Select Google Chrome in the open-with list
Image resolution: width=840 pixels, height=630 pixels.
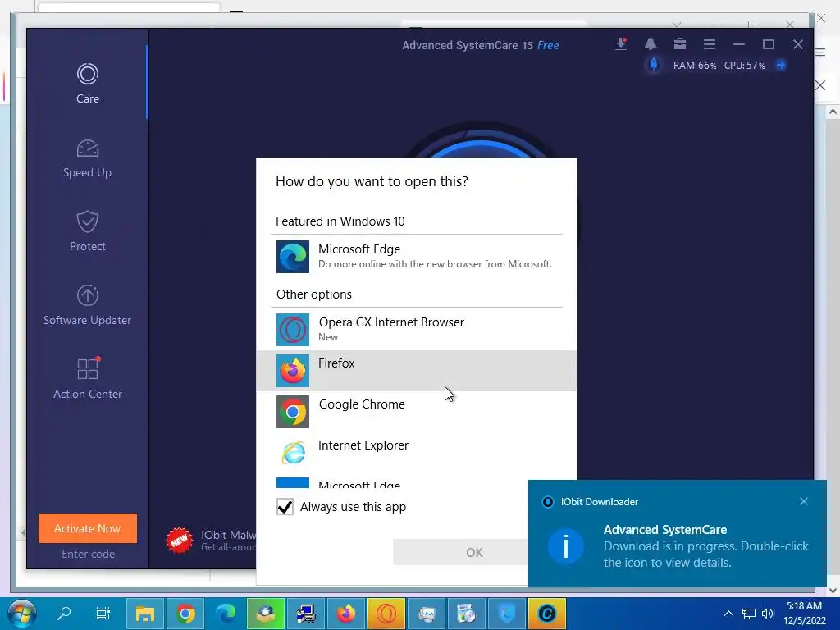(416, 412)
